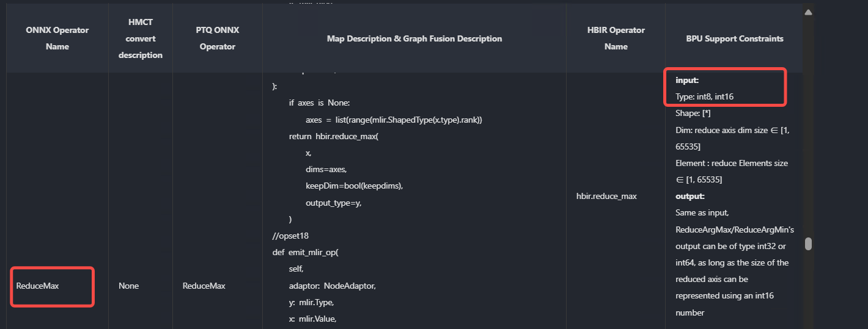The width and height of the screenshot is (868, 329).
Task: Click the vertical scrollbar thumb
Action: pos(808,244)
